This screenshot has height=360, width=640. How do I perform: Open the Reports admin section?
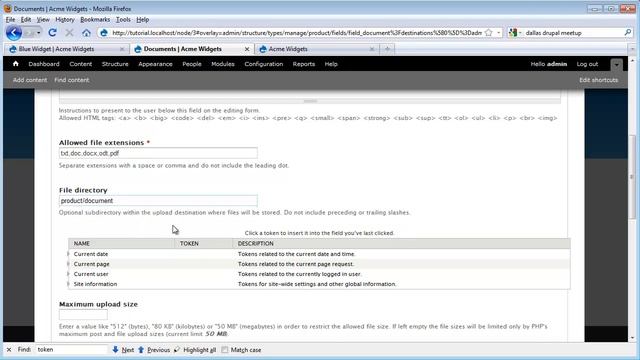click(304, 64)
